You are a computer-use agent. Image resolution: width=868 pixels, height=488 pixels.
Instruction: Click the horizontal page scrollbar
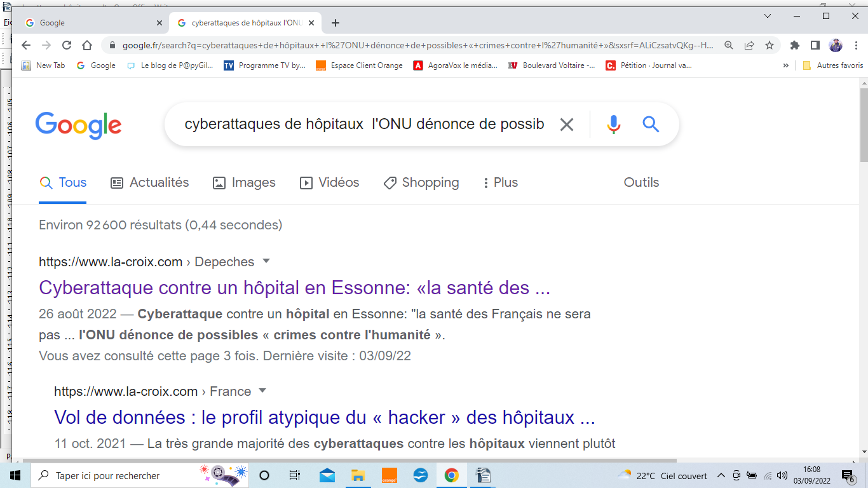349,461
